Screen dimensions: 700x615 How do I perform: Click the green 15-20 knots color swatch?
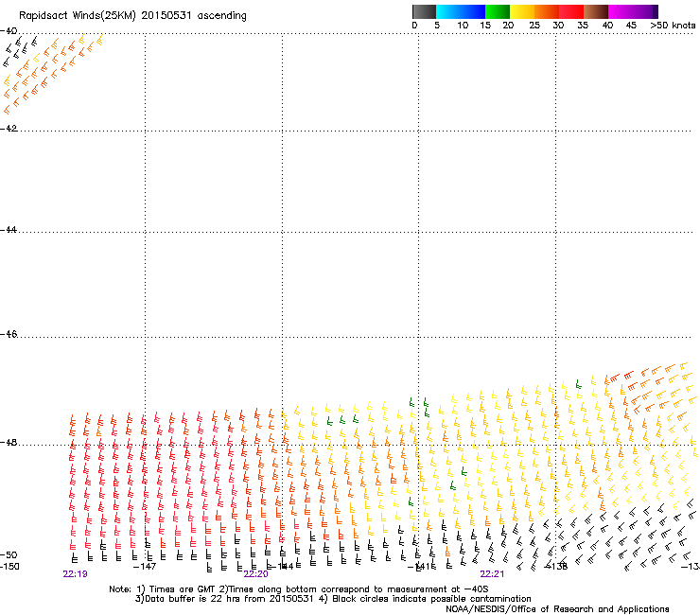pos(498,11)
